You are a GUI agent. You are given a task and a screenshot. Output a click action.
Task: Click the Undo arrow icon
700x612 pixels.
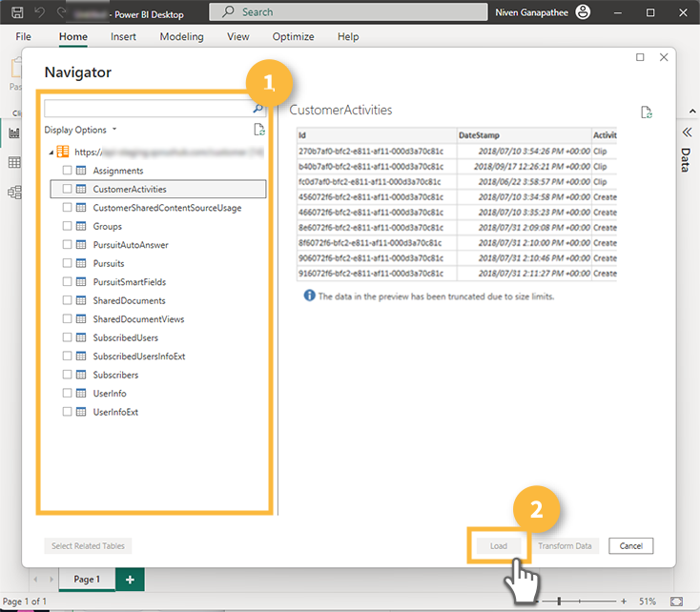coord(40,12)
